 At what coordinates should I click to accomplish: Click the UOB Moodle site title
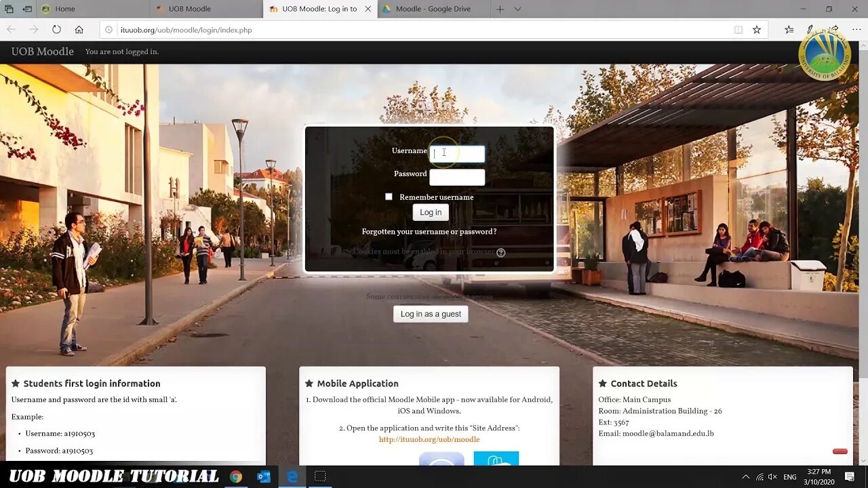click(42, 52)
